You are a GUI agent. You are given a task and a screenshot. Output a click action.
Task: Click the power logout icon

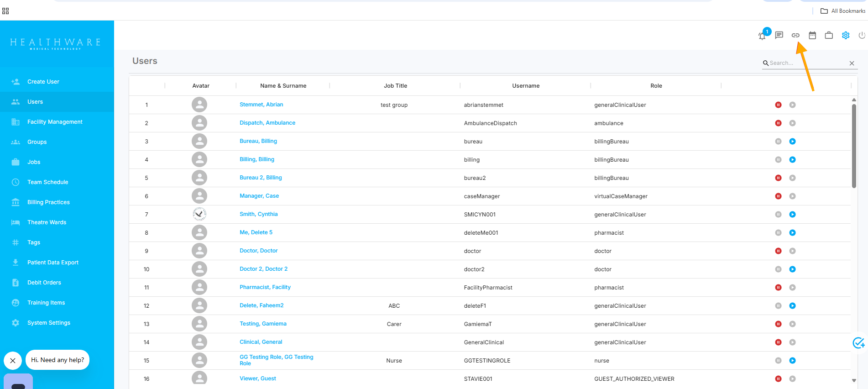coord(862,35)
